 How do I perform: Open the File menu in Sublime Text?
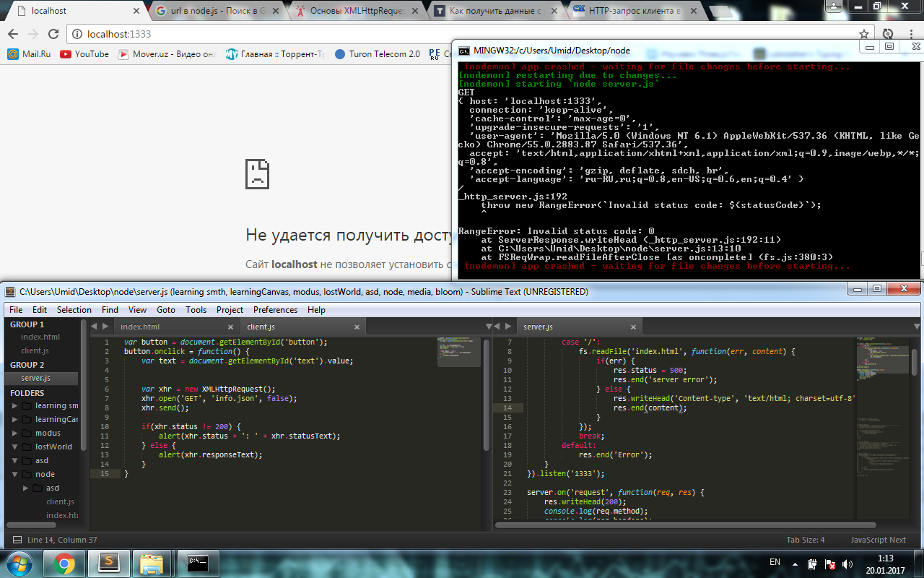pyautogui.click(x=16, y=310)
